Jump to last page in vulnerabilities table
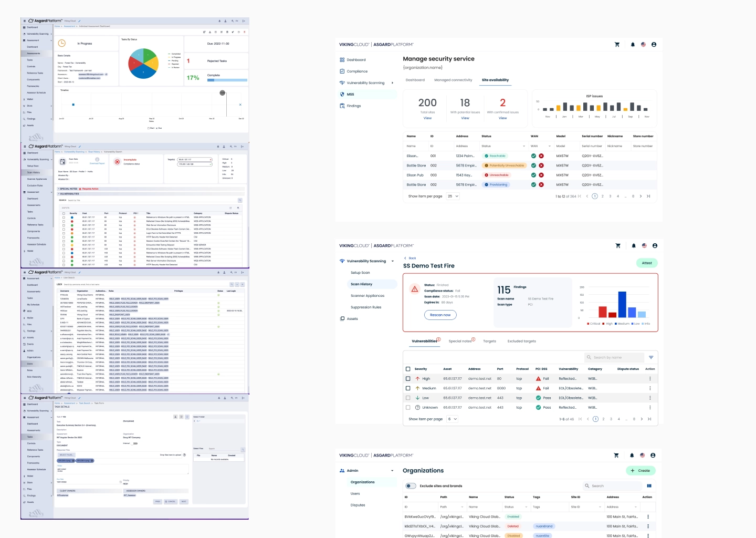Image resolution: width=756 pixels, height=538 pixels. 649,419
